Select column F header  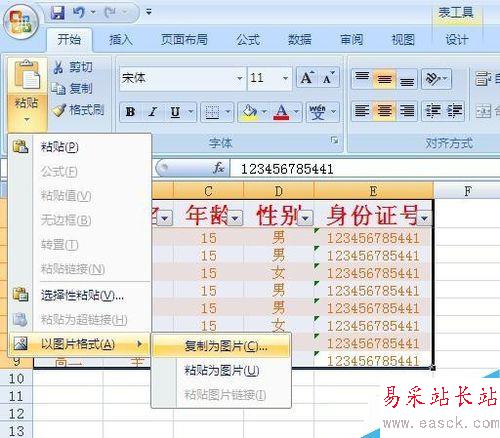pyautogui.click(x=467, y=191)
